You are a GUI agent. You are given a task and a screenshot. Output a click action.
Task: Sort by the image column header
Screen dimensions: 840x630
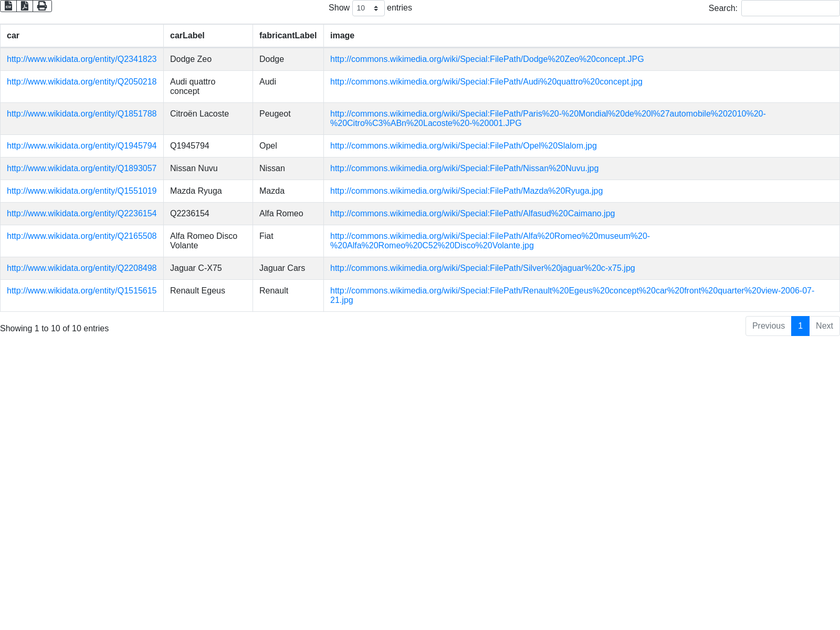coord(342,36)
